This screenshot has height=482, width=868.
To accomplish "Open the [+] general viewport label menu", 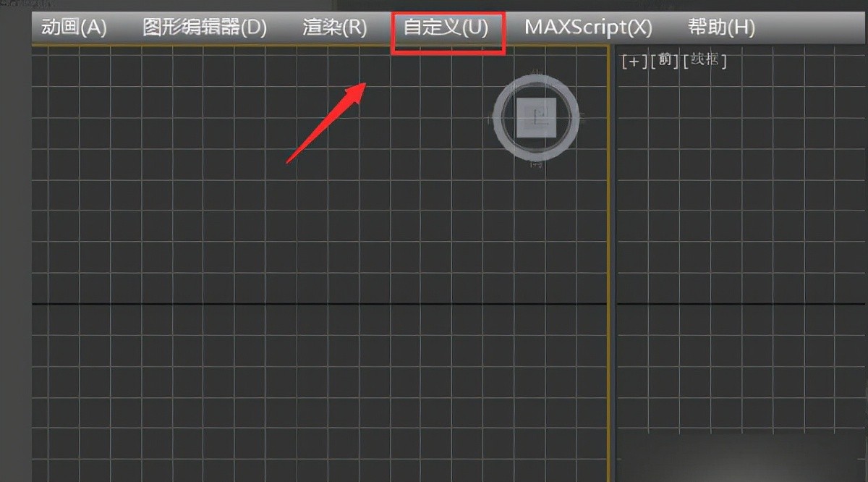I will 634,62.
